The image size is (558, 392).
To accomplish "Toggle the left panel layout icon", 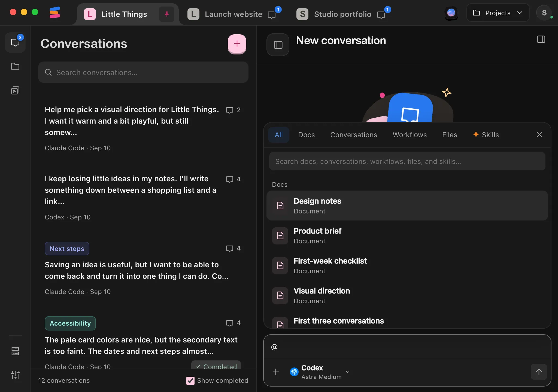I will pyautogui.click(x=278, y=45).
